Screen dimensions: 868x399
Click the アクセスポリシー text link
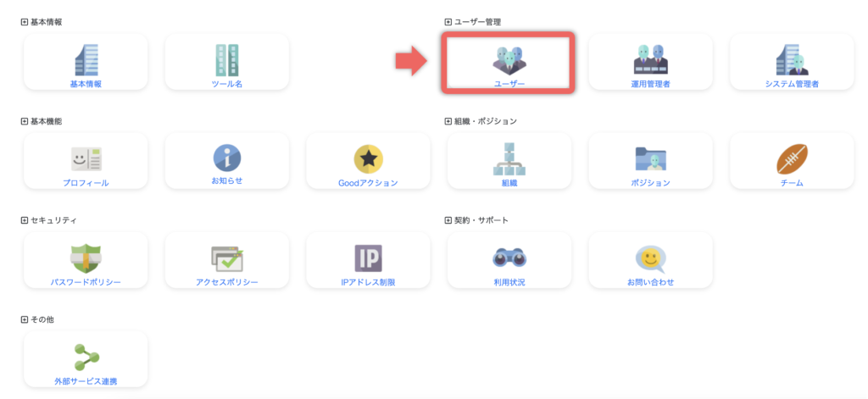tap(226, 282)
